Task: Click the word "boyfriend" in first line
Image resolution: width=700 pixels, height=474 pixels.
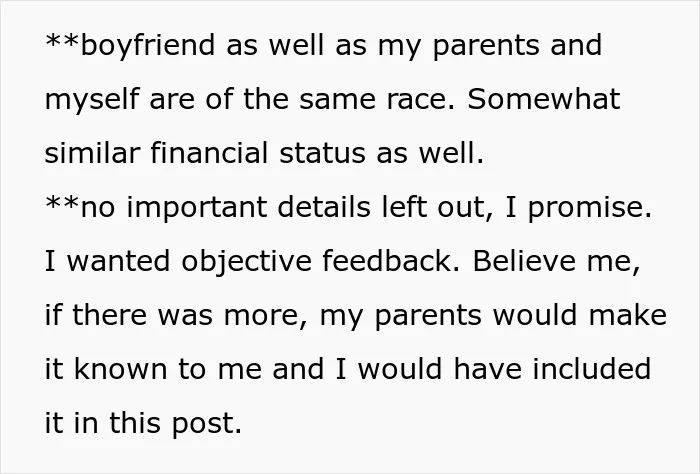Action: pyautogui.click(x=148, y=46)
